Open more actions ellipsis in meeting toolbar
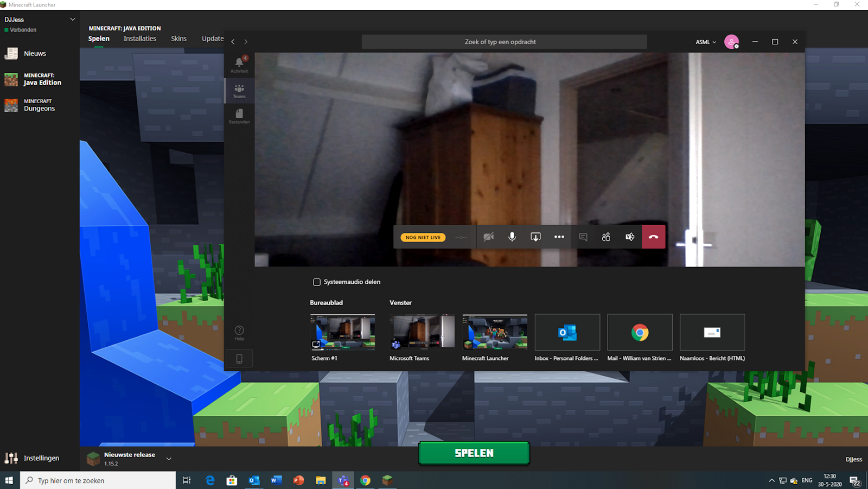 point(559,237)
